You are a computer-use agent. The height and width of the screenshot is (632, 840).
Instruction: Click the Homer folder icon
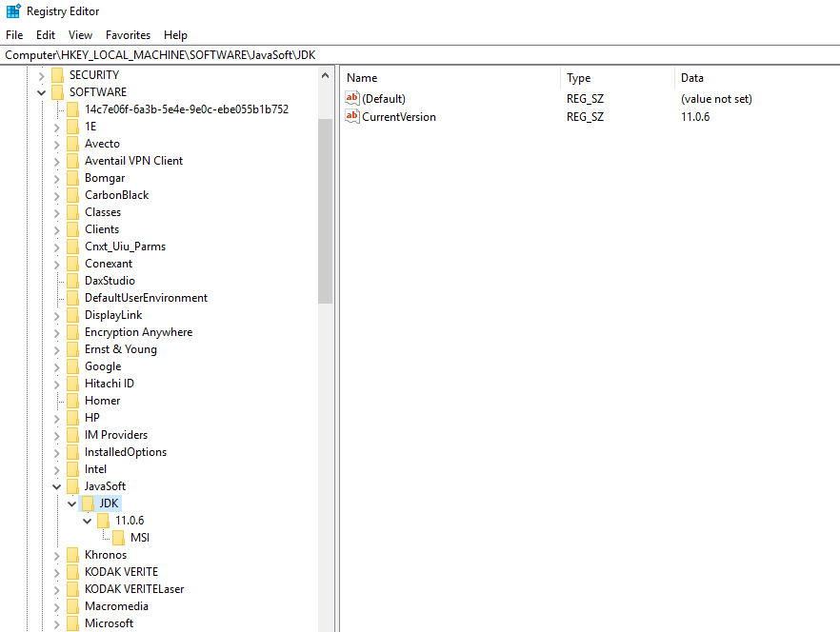click(x=72, y=401)
